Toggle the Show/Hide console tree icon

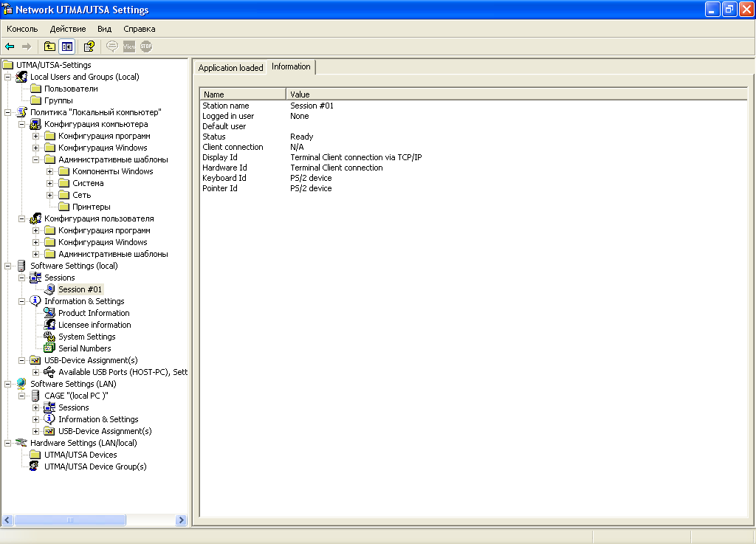pos(67,47)
